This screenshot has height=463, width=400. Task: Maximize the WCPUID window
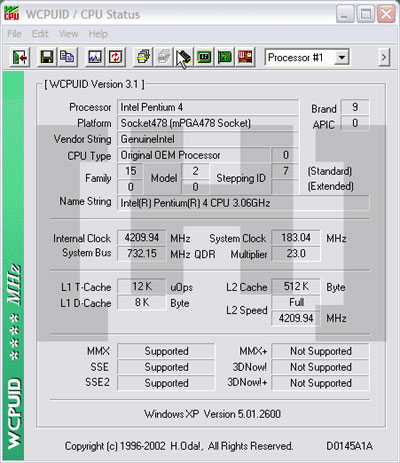point(366,14)
